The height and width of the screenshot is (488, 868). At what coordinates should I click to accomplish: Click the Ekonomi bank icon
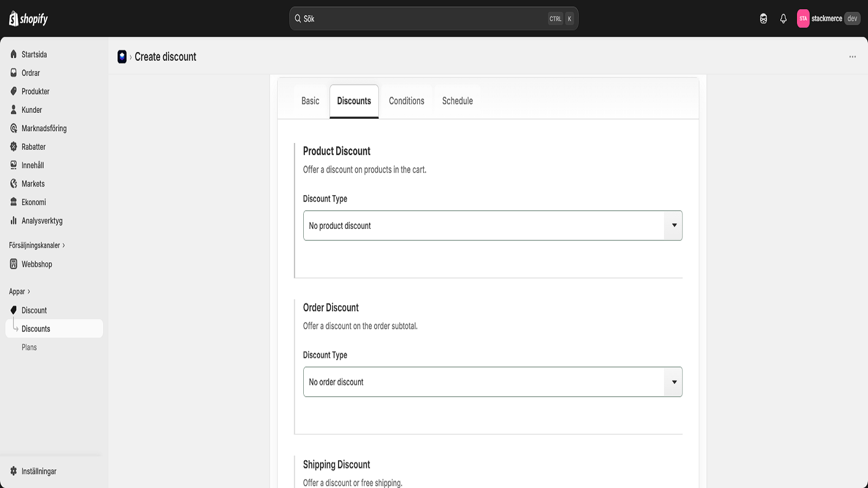click(x=14, y=202)
